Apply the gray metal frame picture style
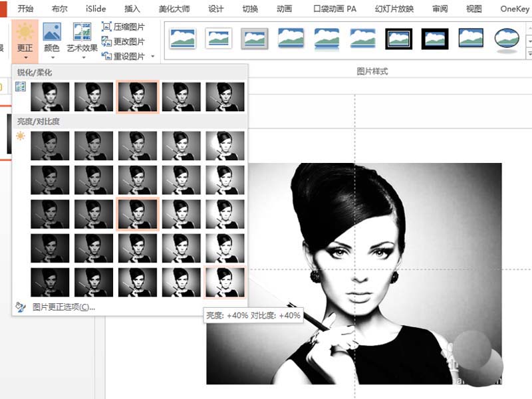The height and width of the screenshot is (399, 532). click(x=255, y=39)
